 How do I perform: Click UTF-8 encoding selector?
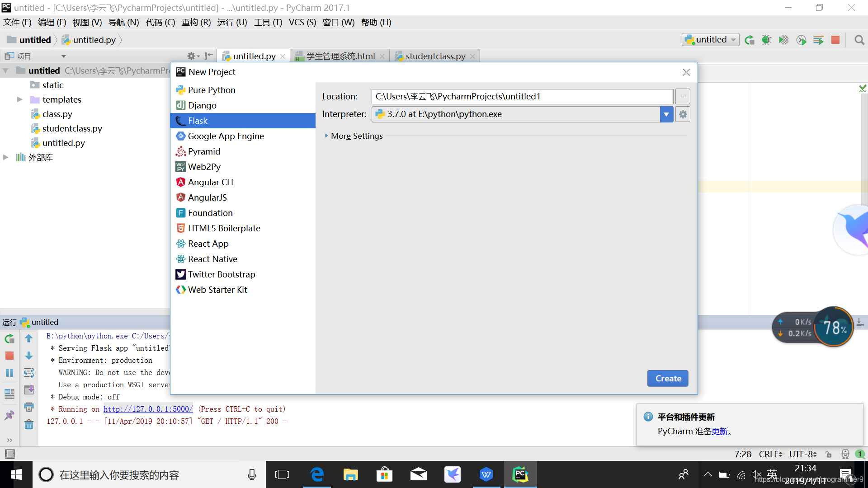803,454
